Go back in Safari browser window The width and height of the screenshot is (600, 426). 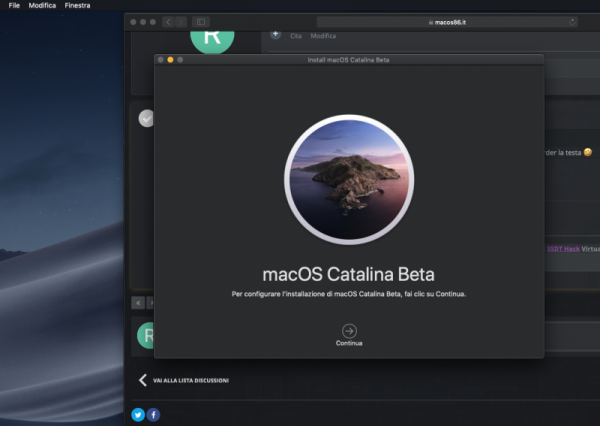[x=168, y=22]
